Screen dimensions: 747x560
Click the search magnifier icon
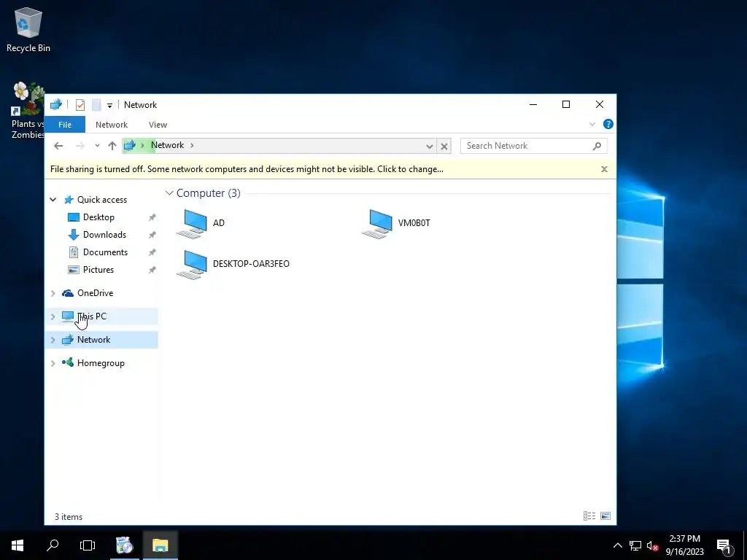coord(597,146)
